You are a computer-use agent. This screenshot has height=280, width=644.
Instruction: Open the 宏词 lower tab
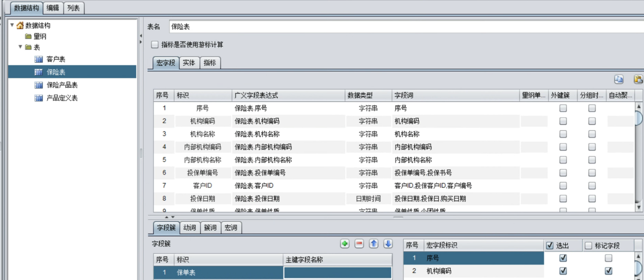(231, 228)
